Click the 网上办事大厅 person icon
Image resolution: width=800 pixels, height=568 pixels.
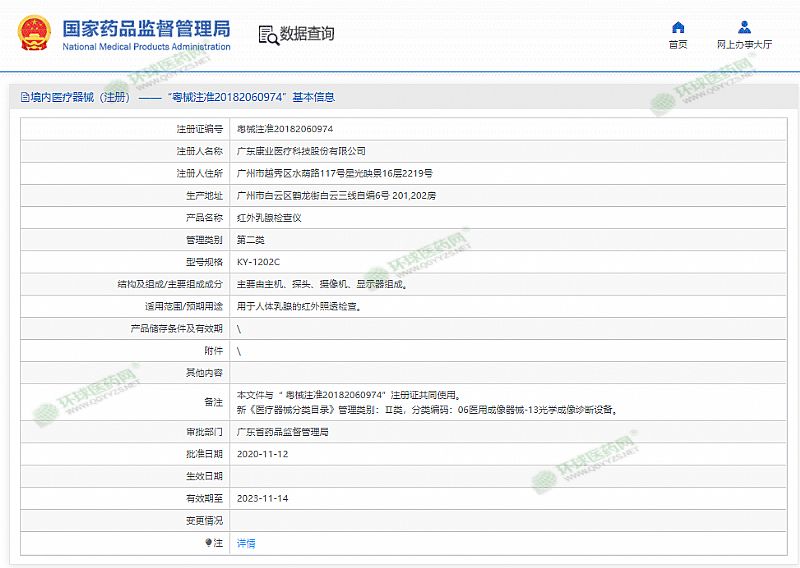[744, 27]
